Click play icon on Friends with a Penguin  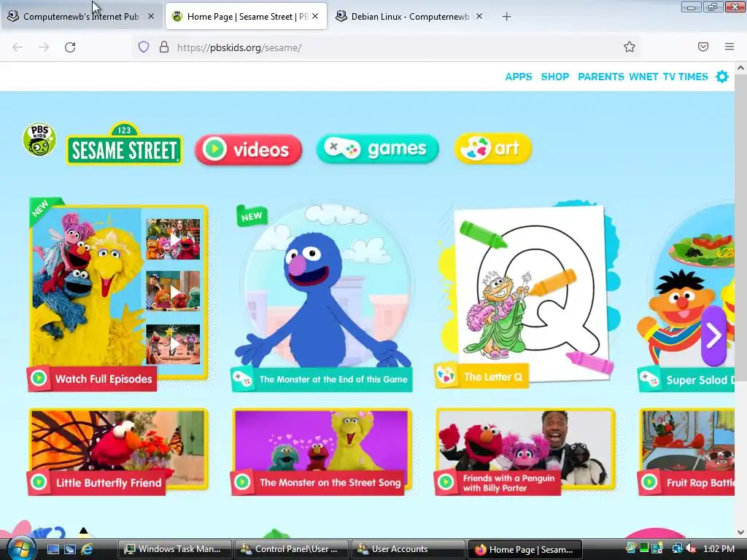tap(446, 483)
